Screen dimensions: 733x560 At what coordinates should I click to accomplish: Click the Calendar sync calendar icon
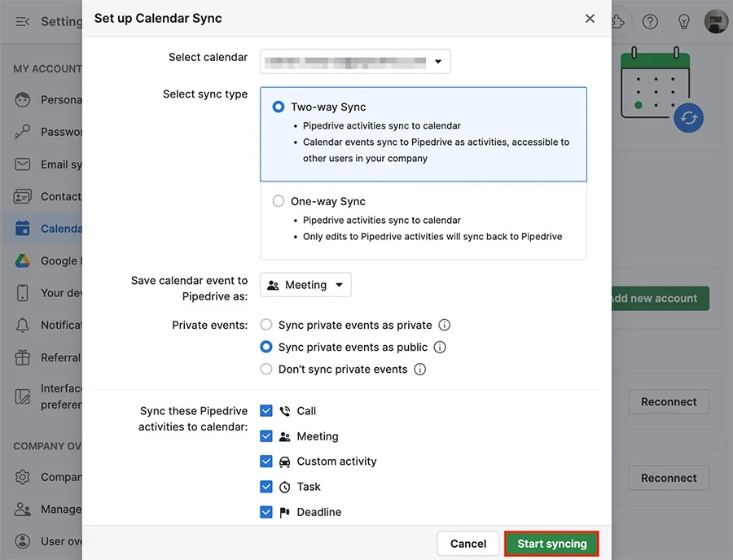click(x=23, y=229)
